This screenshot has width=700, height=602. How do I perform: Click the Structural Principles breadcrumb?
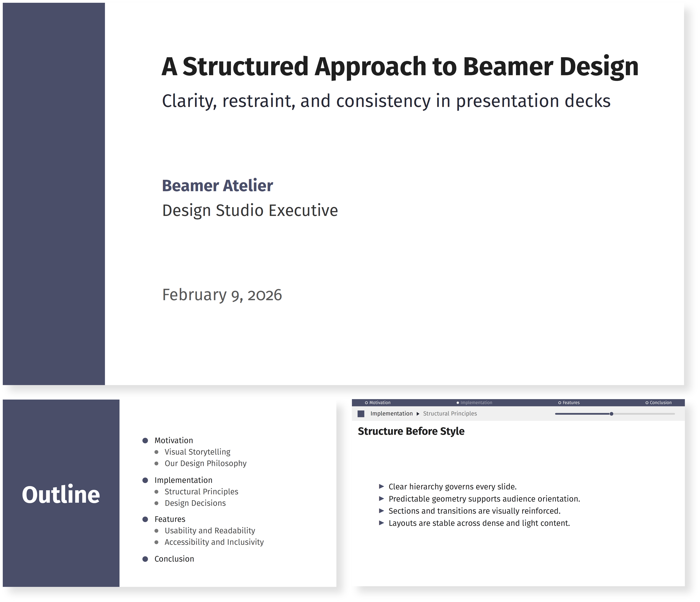click(x=450, y=413)
